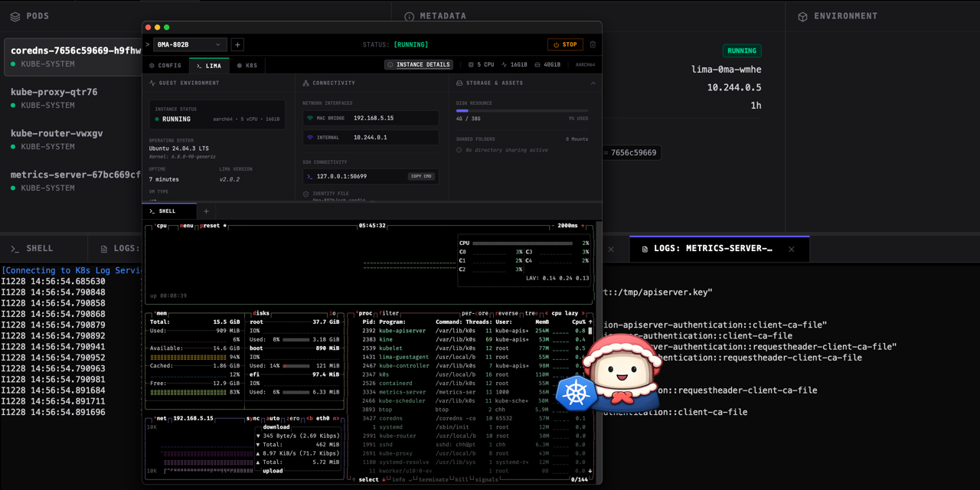Toggle Instance Details panel
Screen dimensions: 980x490
(x=419, y=65)
